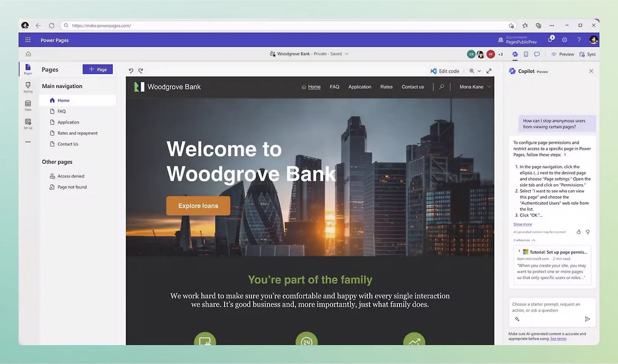Close the Copilot panel

pos(591,71)
